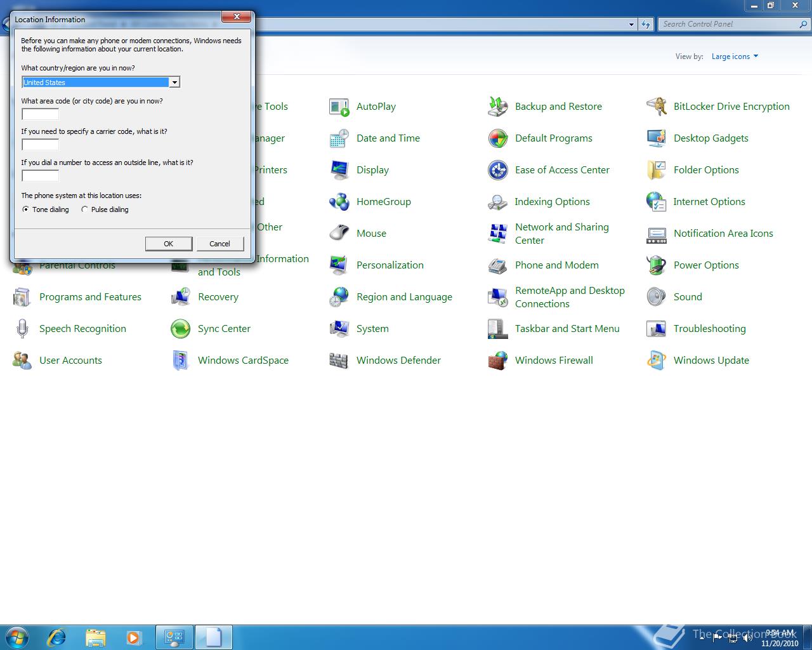Refresh the Control Panel address bar
This screenshot has height=650, width=812.
coord(646,25)
